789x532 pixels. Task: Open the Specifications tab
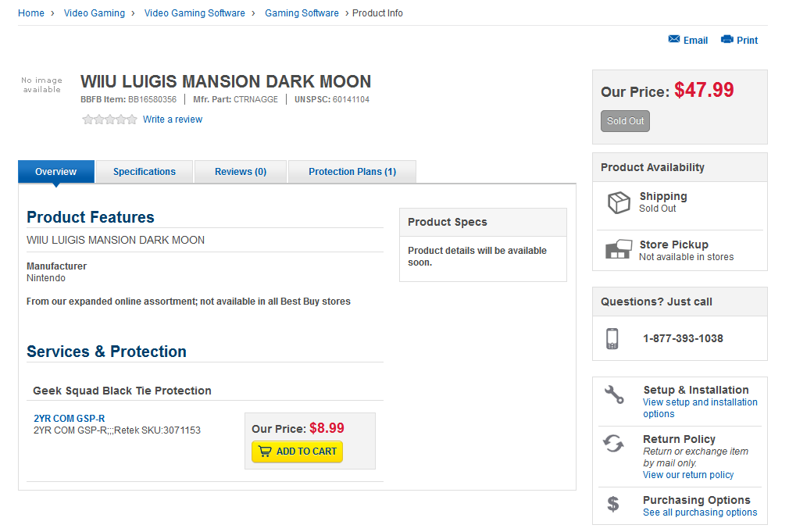(145, 172)
